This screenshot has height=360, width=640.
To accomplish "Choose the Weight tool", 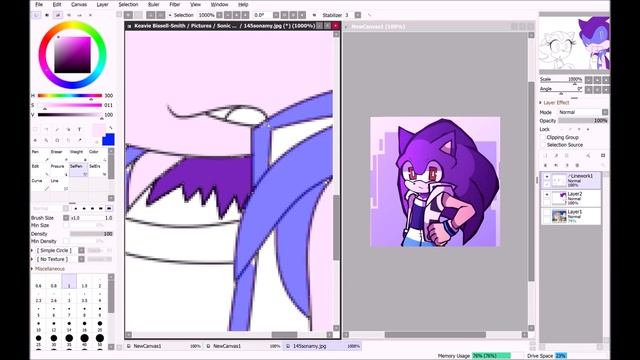I will tap(77, 155).
